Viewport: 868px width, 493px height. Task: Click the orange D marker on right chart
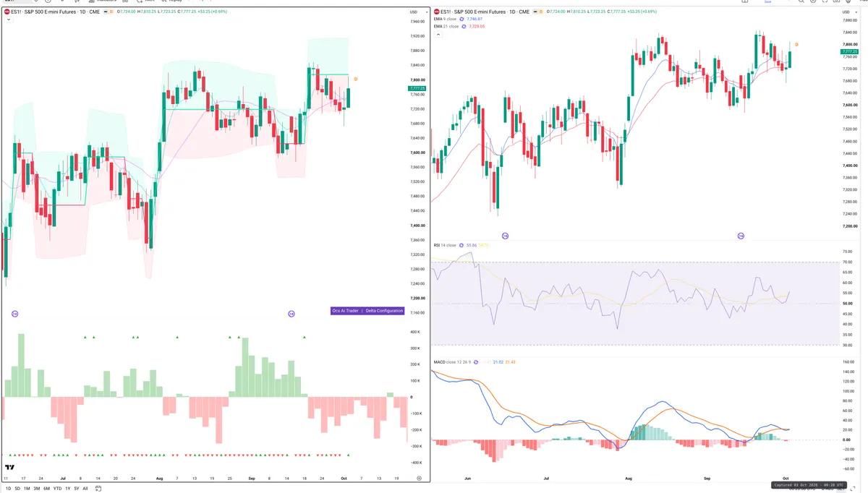click(x=796, y=45)
